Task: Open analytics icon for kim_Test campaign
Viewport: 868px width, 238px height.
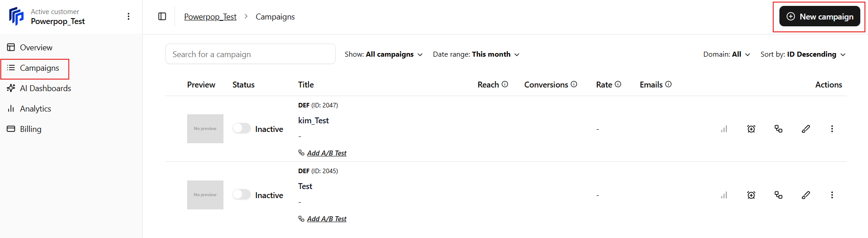Action: click(x=724, y=129)
